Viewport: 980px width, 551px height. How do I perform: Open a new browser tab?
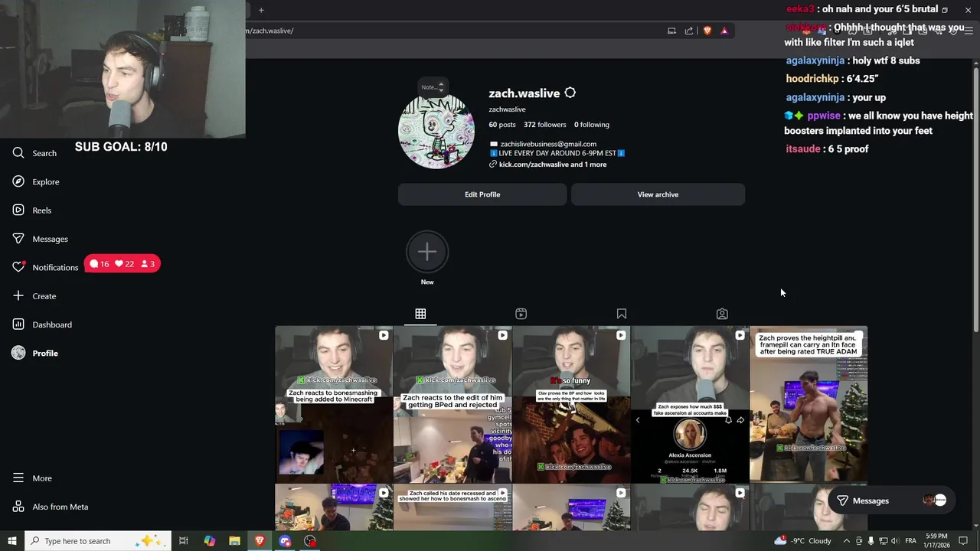click(x=261, y=10)
